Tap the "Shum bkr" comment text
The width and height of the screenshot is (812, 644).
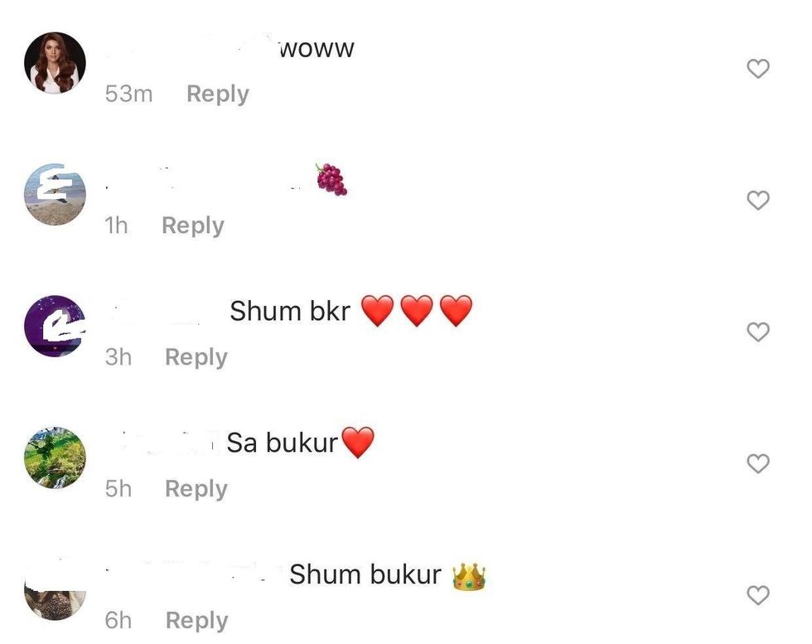pos(290,311)
